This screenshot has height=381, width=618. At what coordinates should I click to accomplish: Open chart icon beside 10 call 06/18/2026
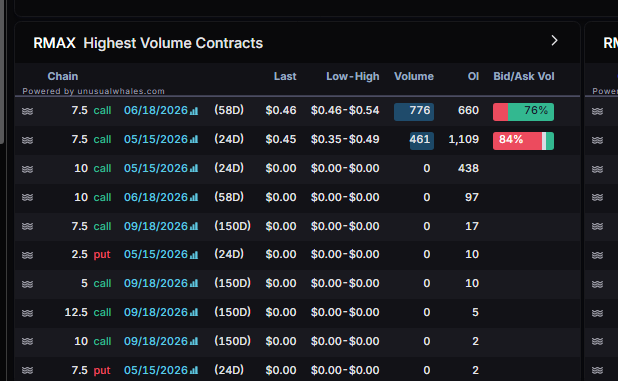point(194,198)
